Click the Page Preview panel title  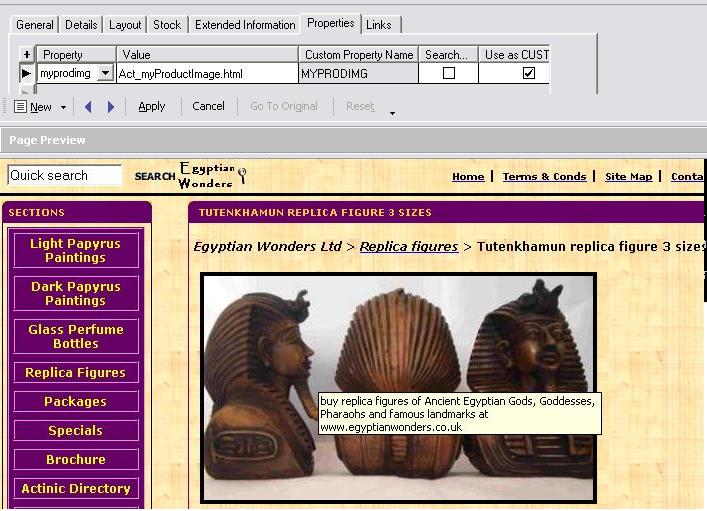(47, 140)
